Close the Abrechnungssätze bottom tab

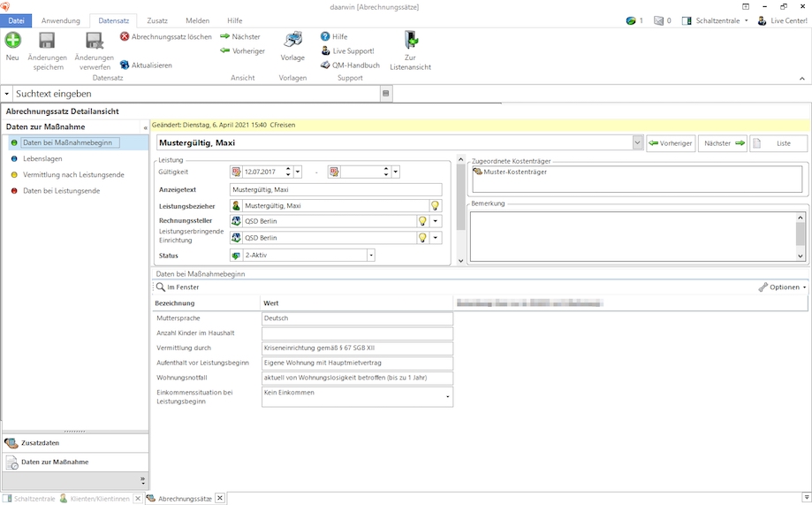[x=220, y=498]
